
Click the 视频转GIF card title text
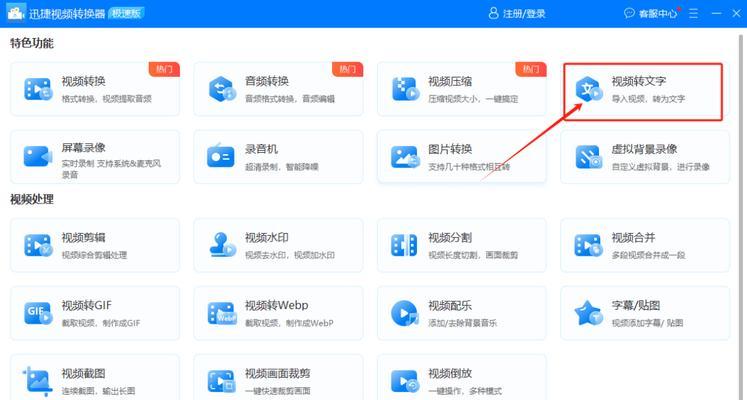click(x=87, y=305)
